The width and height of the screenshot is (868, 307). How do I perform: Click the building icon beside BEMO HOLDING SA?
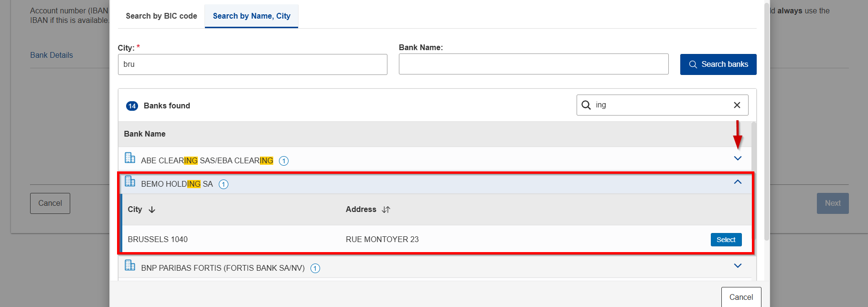pos(130,181)
